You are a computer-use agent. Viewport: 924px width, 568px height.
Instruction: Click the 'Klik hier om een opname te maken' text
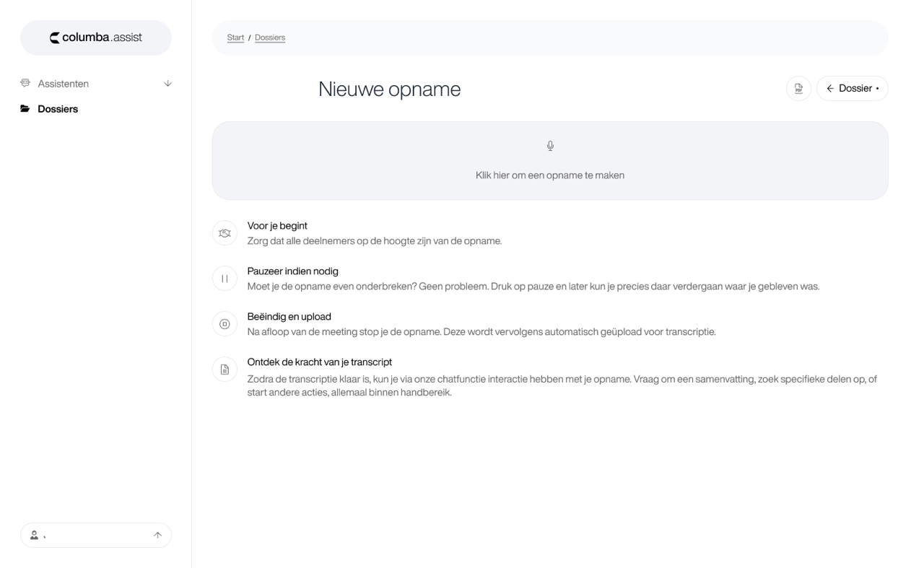point(550,175)
